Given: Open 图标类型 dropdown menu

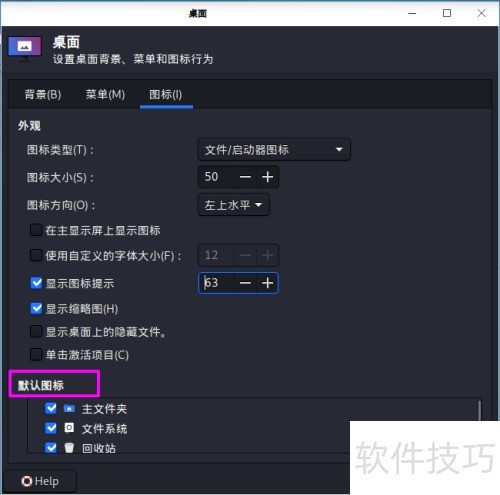Looking at the screenshot, I should pyautogui.click(x=274, y=149).
